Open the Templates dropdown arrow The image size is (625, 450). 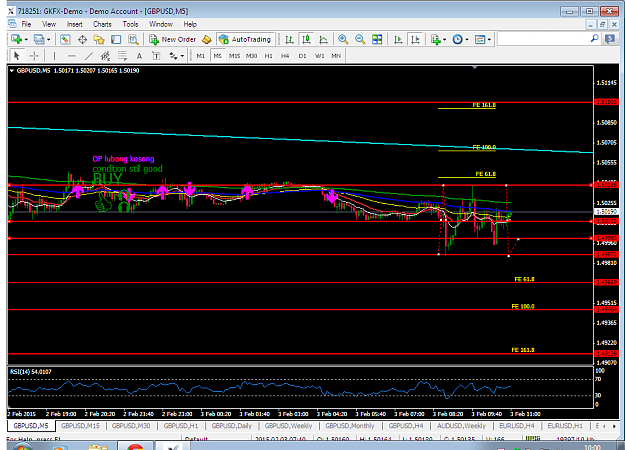(x=489, y=39)
